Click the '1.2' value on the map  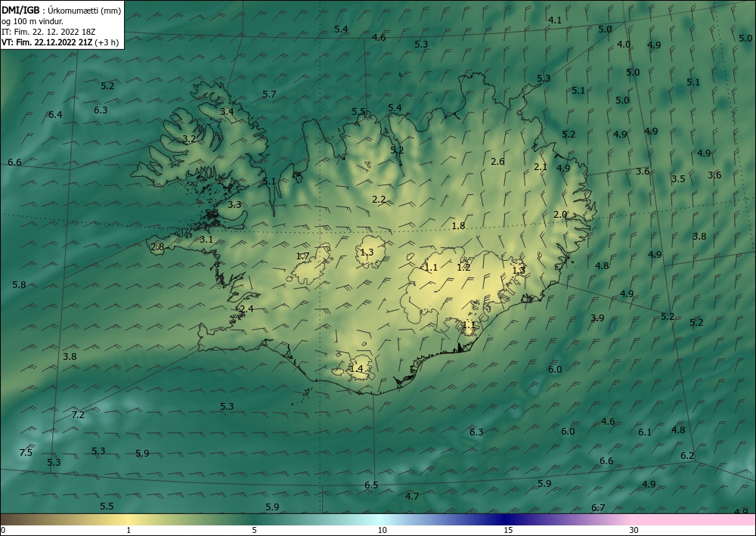(x=463, y=268)
